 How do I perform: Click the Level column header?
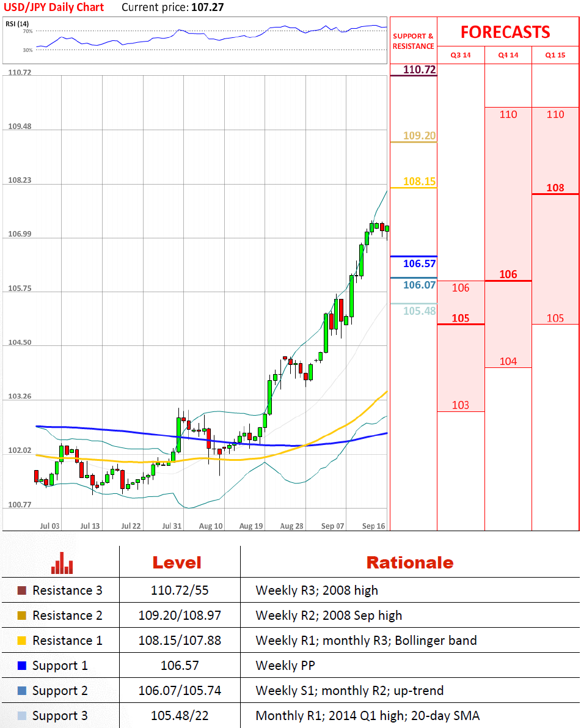[x=177, y=563]
